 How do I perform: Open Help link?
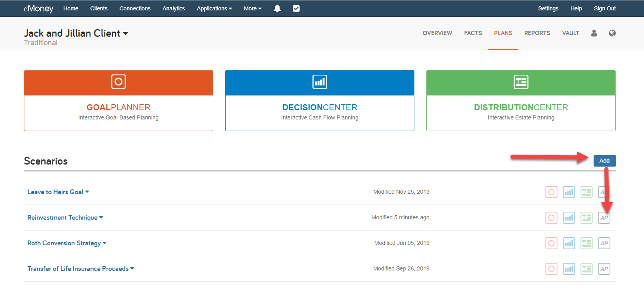576,8
